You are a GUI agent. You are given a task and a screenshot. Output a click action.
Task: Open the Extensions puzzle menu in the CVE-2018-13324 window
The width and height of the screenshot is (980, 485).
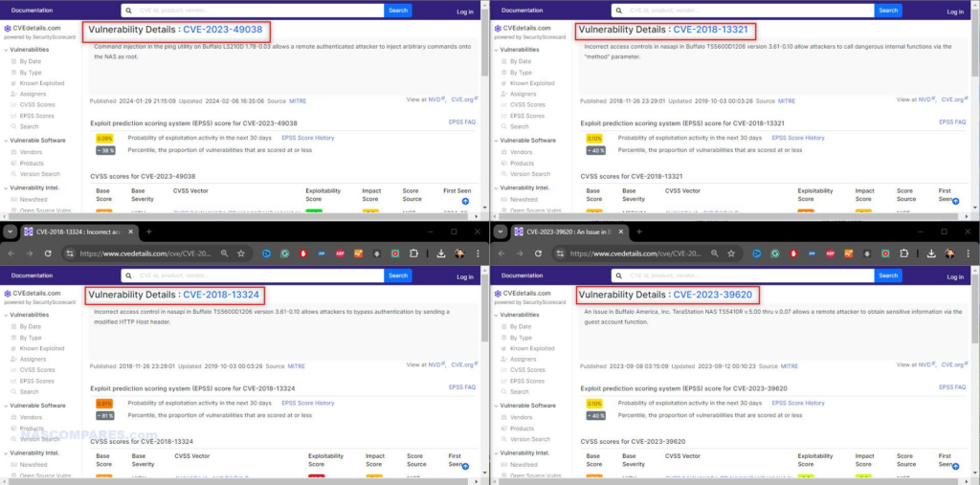413,254
